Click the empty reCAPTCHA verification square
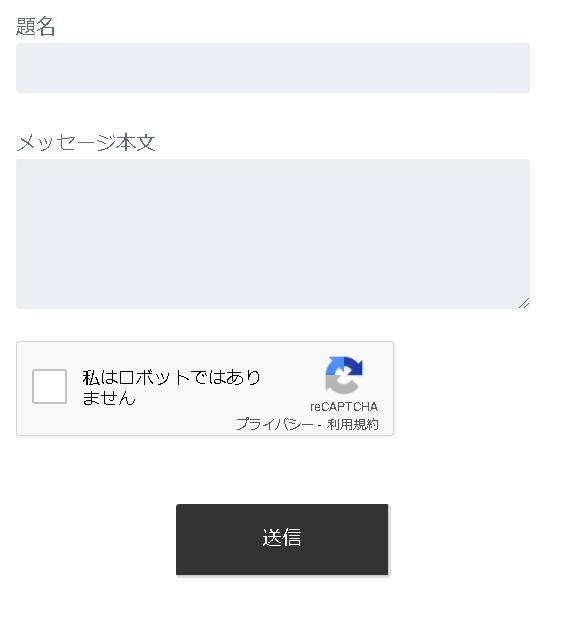The height and width of the screenshot is (630, 570). tap(49, 387)
